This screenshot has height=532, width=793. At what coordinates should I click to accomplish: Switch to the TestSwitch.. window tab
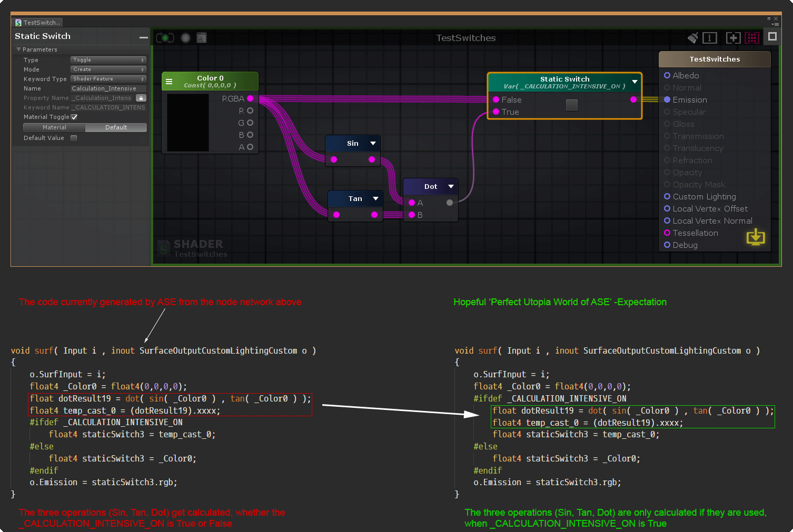coord(37,23)
